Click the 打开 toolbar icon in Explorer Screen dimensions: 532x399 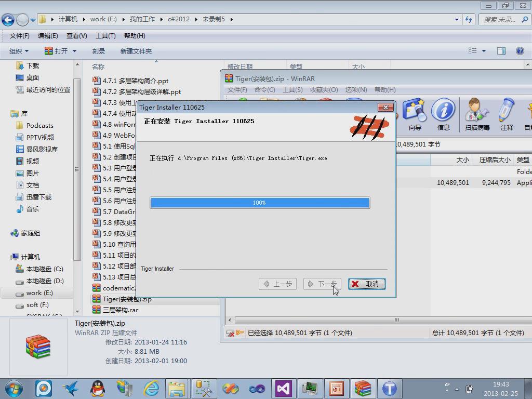tap(49, 51)
